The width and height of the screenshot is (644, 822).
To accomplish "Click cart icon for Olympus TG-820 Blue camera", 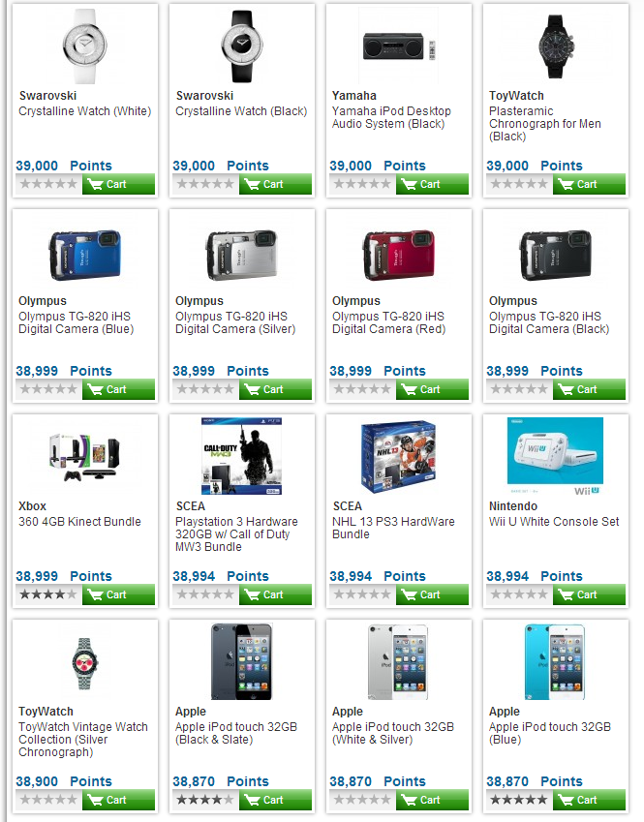I will 118,389.
